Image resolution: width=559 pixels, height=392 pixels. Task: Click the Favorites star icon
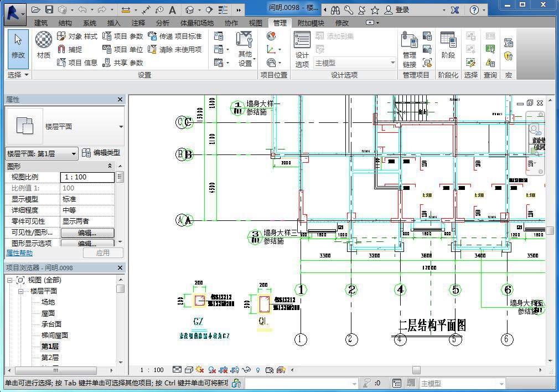coord(375,10)
